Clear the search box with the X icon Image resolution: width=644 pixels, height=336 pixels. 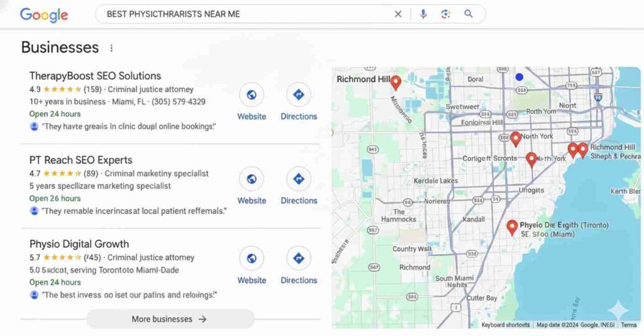(x=398, y=14)
